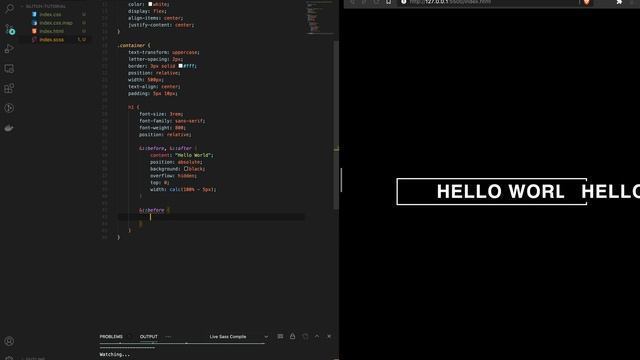The height and width of the screenshot is (360, 640).
Task: Close the output panel
Action: 329,336
